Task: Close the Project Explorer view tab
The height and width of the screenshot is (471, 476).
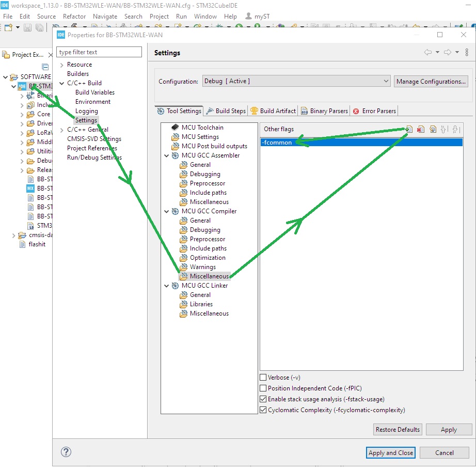Action: click(50, 55)
